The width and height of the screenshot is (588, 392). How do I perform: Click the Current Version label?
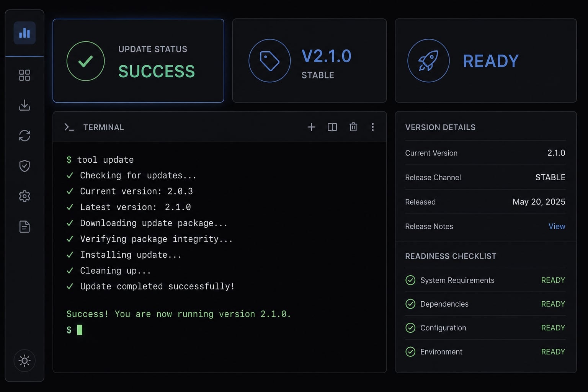[431, 153]
